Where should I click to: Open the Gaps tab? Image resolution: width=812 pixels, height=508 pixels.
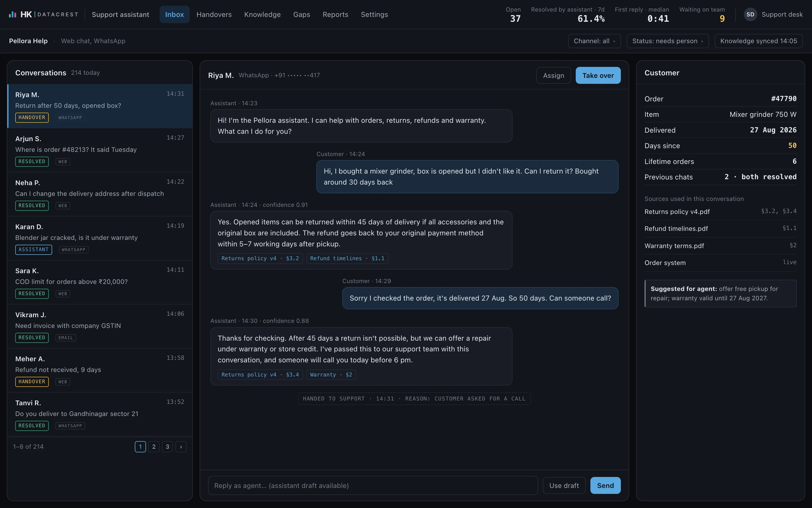[x=302, y=14]
